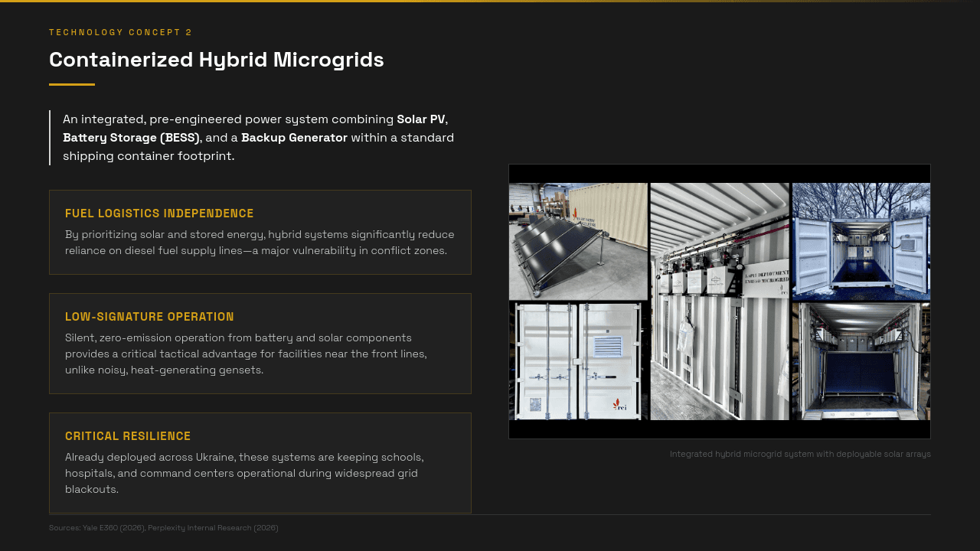Click the inverter wall center photo

point(718,301)
